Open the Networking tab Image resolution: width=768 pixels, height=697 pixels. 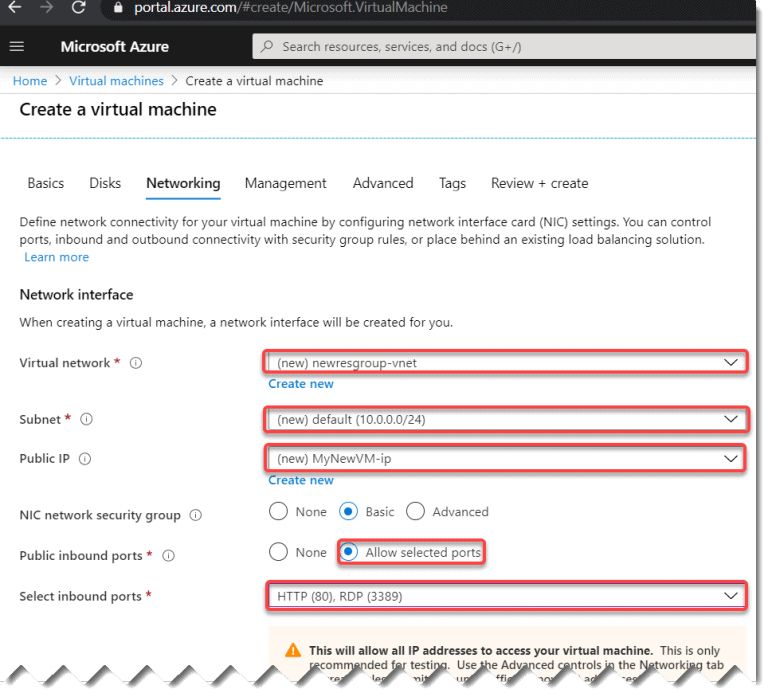pyautogui.click(x=183, y=184)
